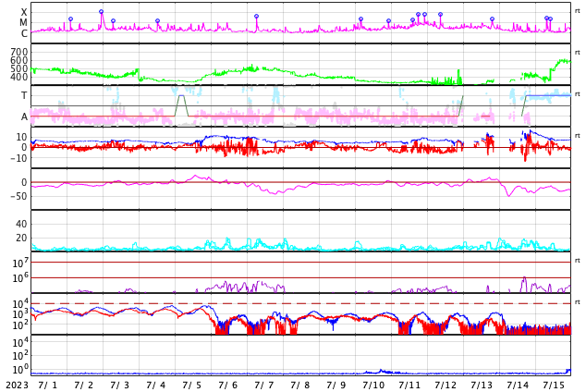Click the '7/ 9' date label
The height and width of the screenshot is (392, 586).
tap(336, 386)
